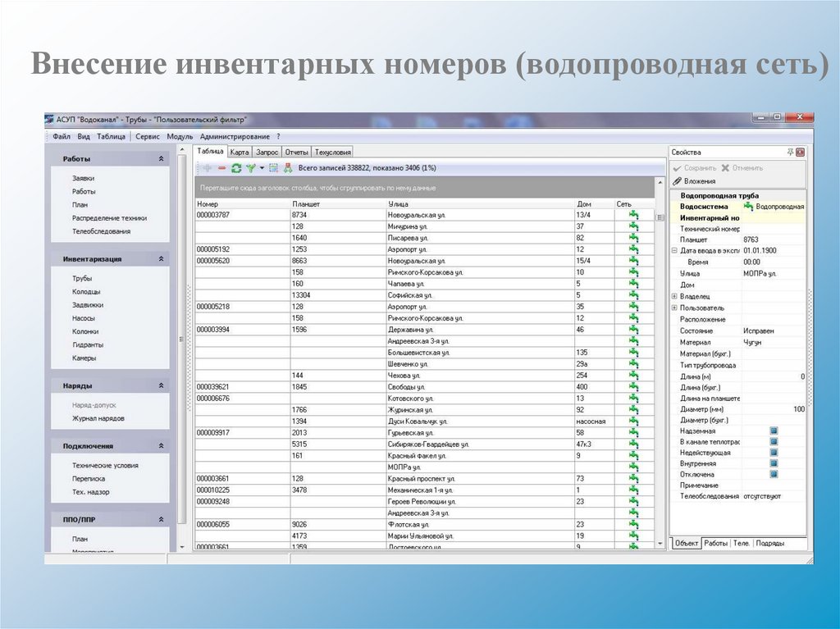Toggle the Надземная checkbox

(x=774, y=431)
